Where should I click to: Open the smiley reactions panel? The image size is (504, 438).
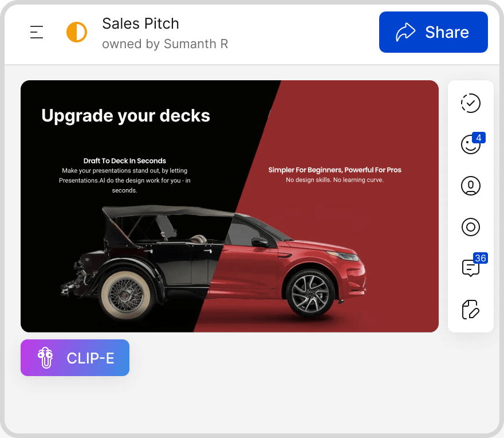click(x=470, y=146)
